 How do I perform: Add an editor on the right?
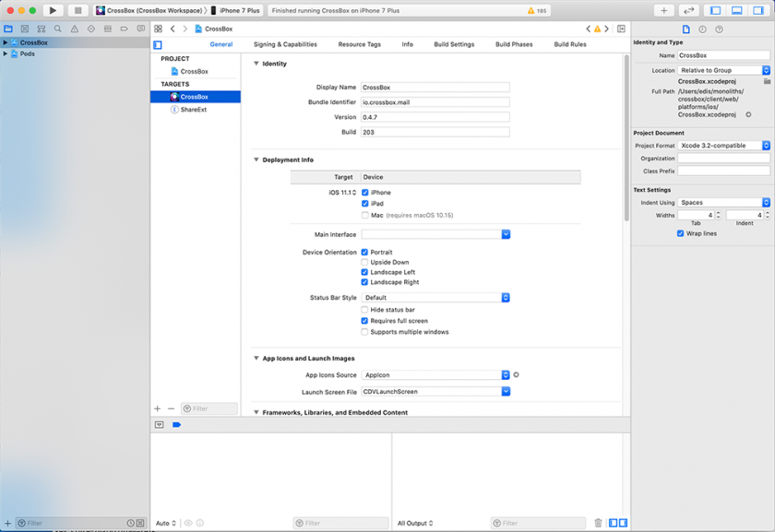click(621, 29)
